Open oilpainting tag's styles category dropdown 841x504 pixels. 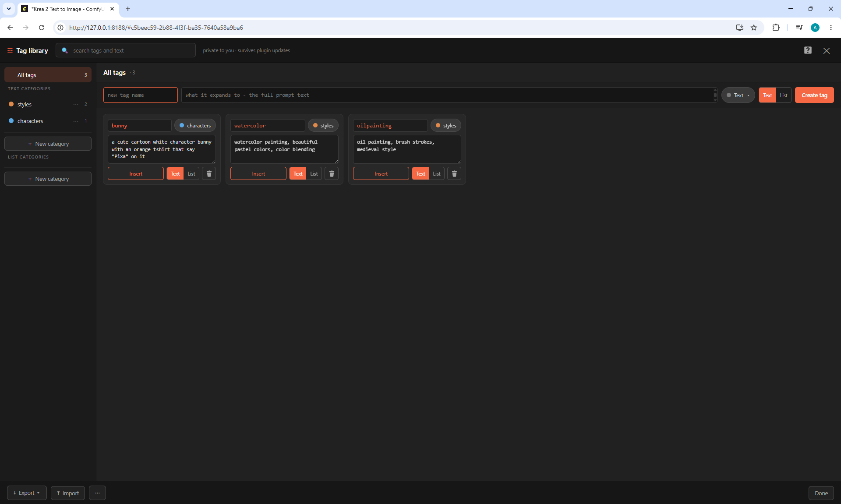(x=446, y=126)
